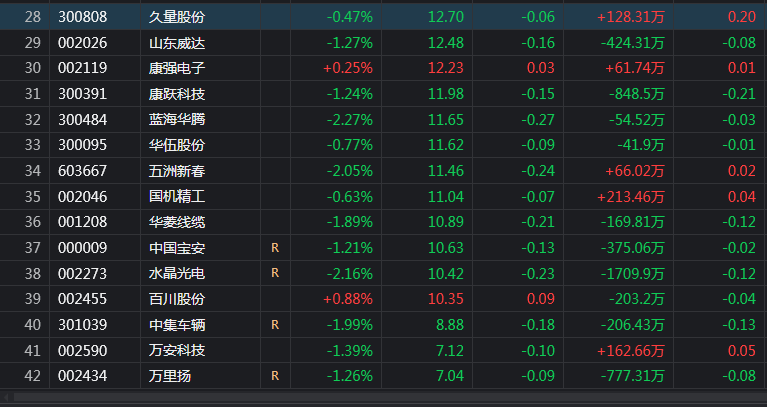The height and width of the screenshot is (407, 767).
Task: Click the R marker for 万里扬
Action: (274, 376)
